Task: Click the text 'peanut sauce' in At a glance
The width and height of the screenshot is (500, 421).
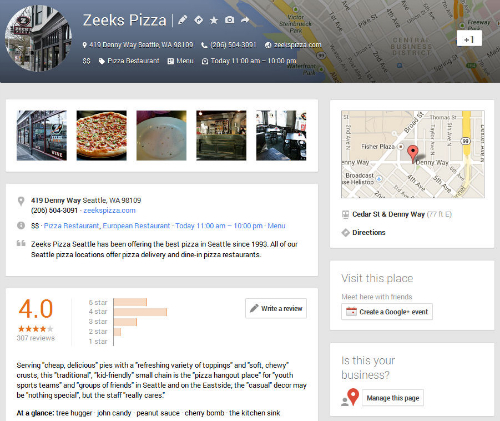Action: [158, 413]
